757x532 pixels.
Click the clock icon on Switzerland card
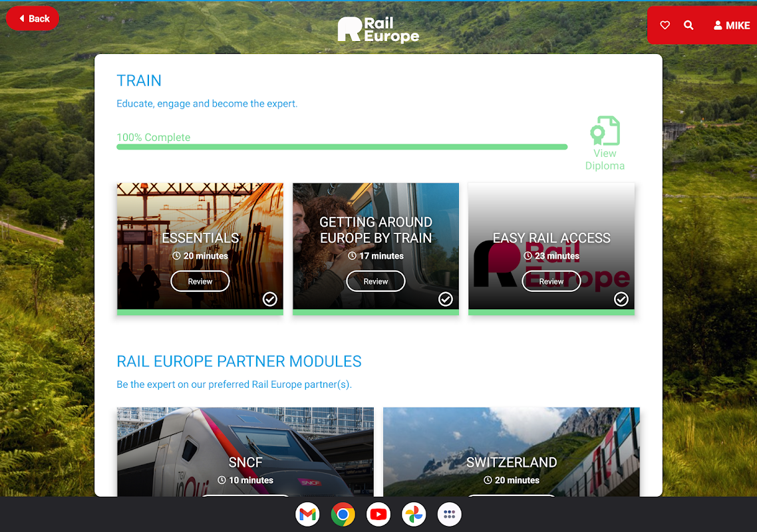(488, 480)
